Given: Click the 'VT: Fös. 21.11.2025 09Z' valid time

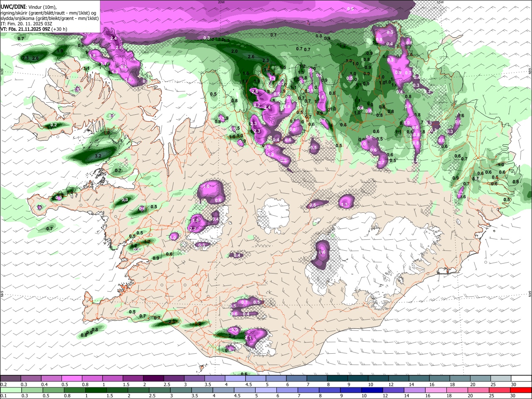Looking at the screenshot, I should 26,30.
